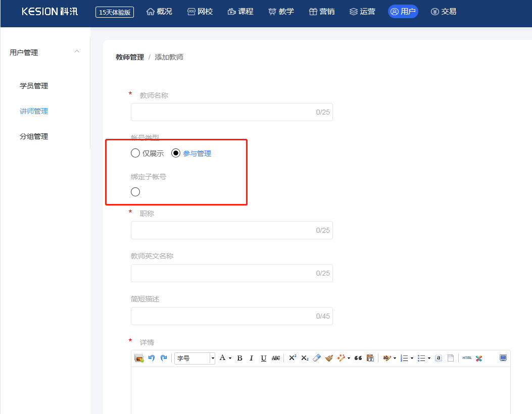Apply underline formatting in the editor
The image size is (532, 414).
[263, 358]
